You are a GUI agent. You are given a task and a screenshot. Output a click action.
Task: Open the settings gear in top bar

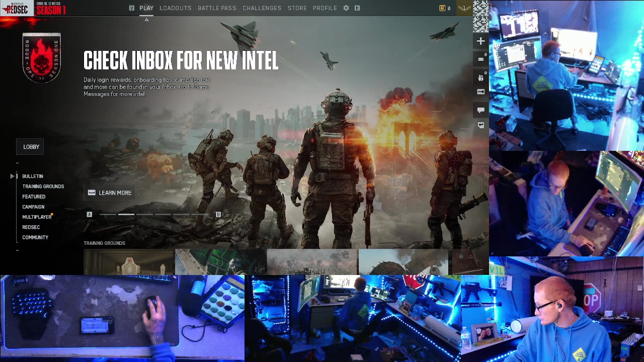[x=346, y=8]
